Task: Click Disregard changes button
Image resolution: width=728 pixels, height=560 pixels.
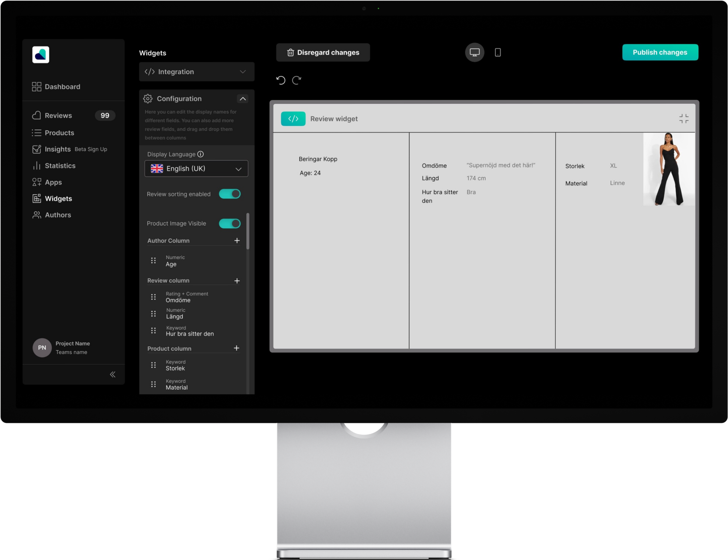Action: 323,52
